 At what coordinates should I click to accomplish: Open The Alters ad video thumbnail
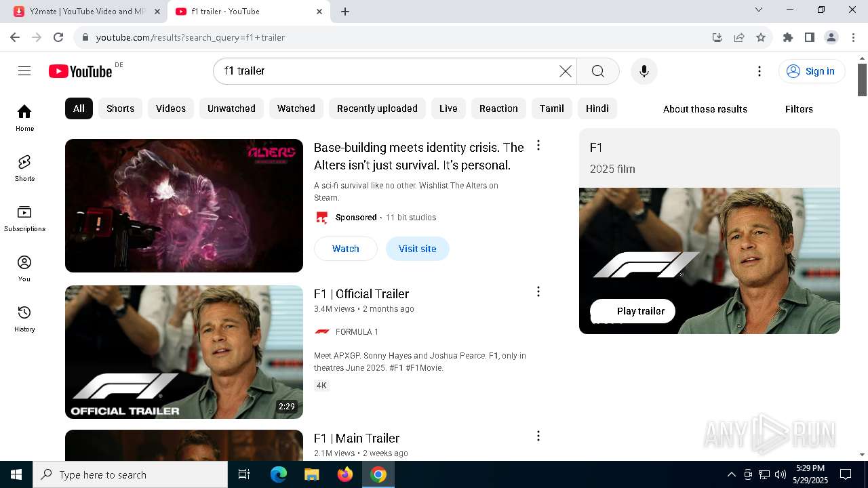(x=184, y=205)
